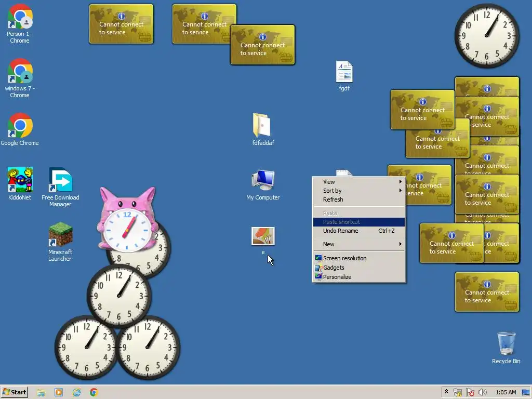Click the pink cat clock gadget

128,220
